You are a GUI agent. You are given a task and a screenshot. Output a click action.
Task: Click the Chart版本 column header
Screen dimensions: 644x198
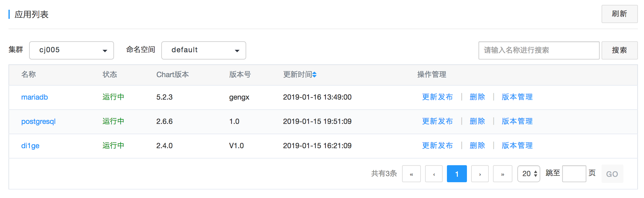point(173,75)
